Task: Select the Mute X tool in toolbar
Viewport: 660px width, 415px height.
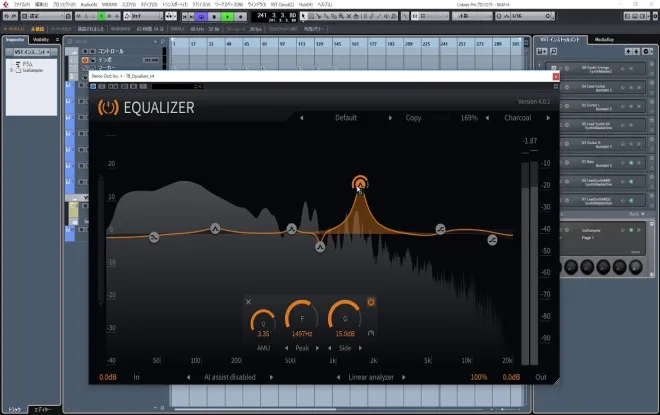Action: click(x=349, y=16)
